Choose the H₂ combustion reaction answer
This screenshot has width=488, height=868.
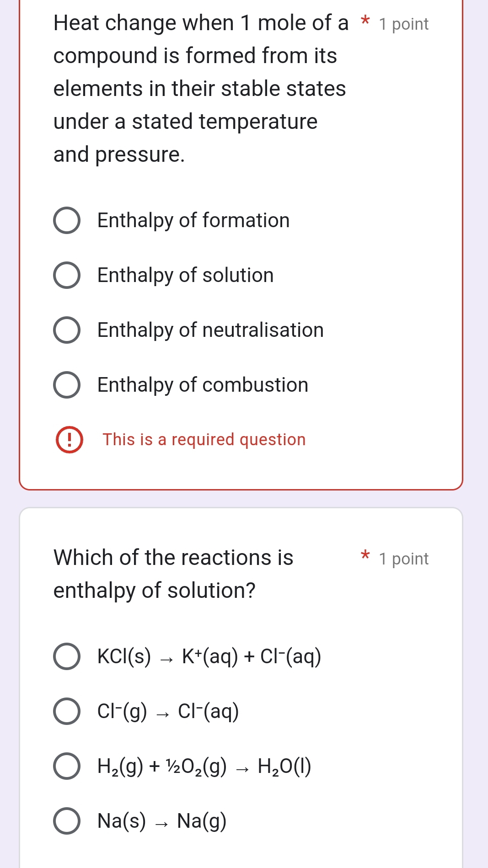67,767
